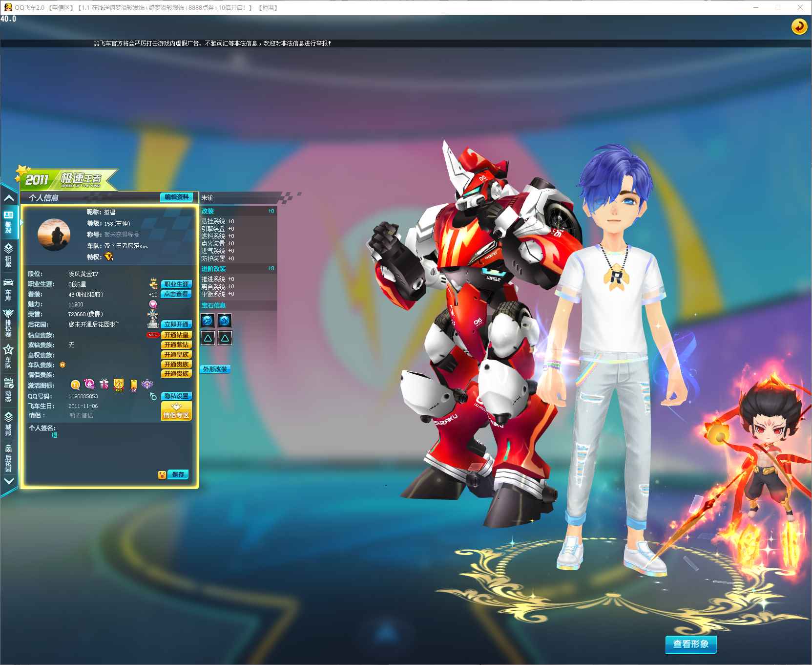The image size is (812, 665).
Task: Open the 隐私设置 privacy settings button
Action: [x=176, y=396]
